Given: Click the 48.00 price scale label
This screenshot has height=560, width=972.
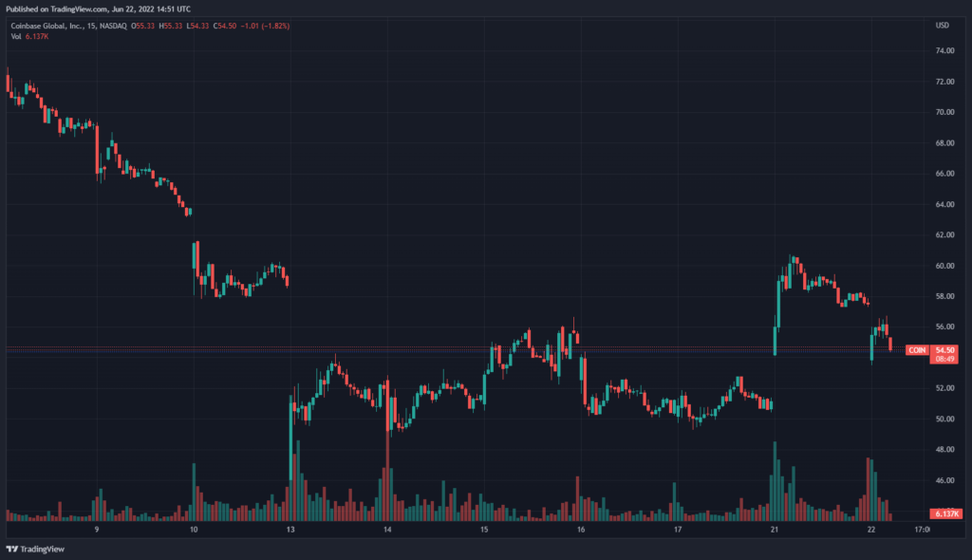Looking at the screenshot, I should click(945, 450).
